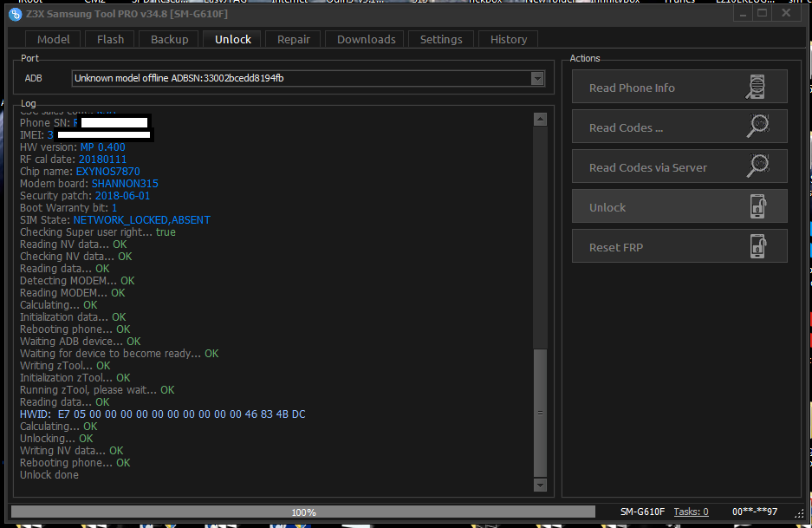Click the log vertical scrollbar thumb

[540, 413]
